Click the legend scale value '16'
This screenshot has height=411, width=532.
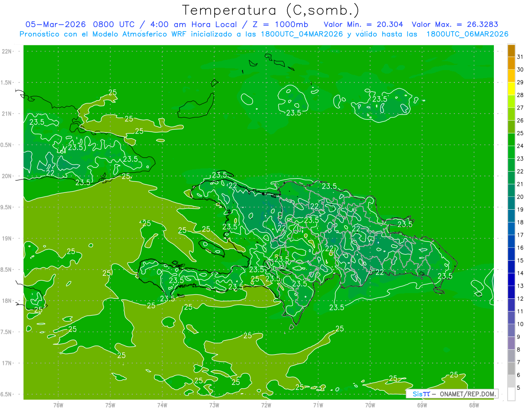520,248
